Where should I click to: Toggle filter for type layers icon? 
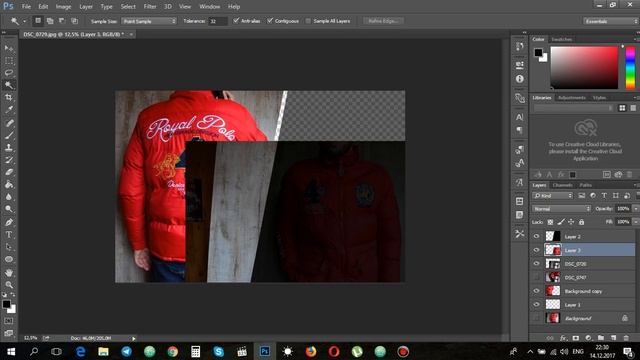(604, 196)
